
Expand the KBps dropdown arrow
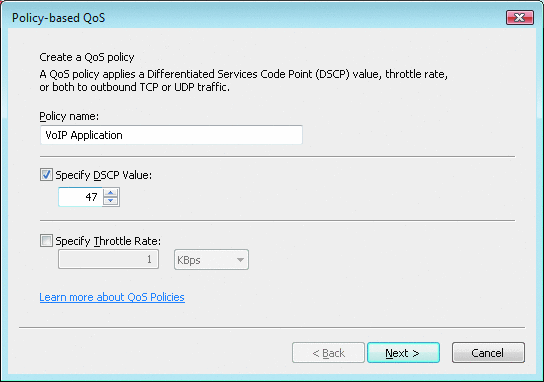click(x=240, y=260)
